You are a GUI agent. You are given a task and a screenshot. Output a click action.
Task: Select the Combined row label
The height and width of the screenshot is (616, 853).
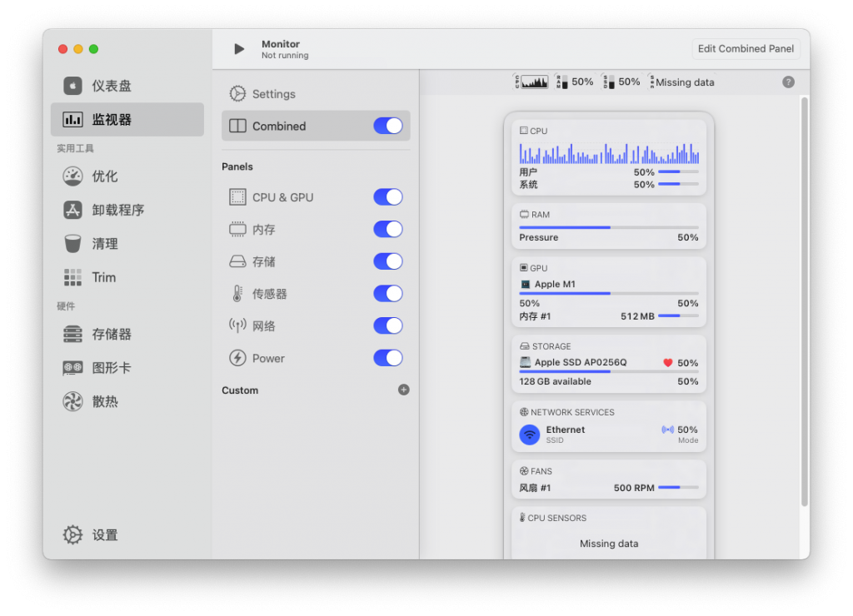tap(279, 127)
